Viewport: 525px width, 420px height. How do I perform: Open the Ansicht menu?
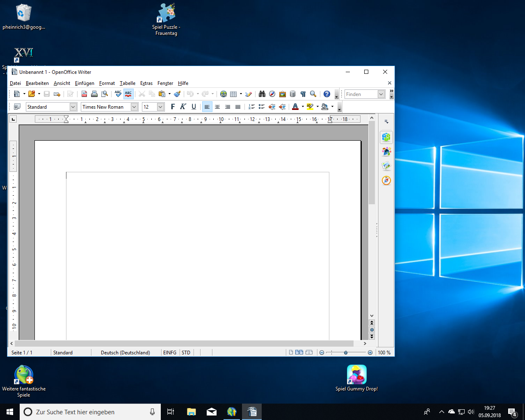(x=62, y=83)
